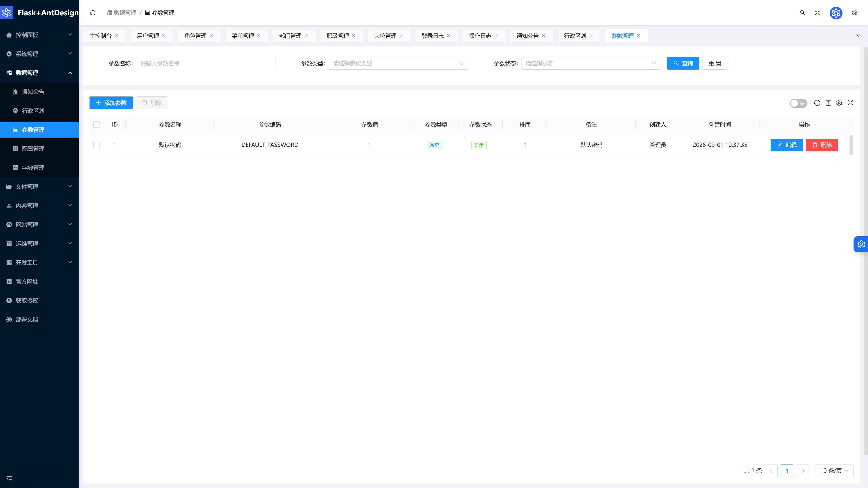Open the search icon in top header

802,13
